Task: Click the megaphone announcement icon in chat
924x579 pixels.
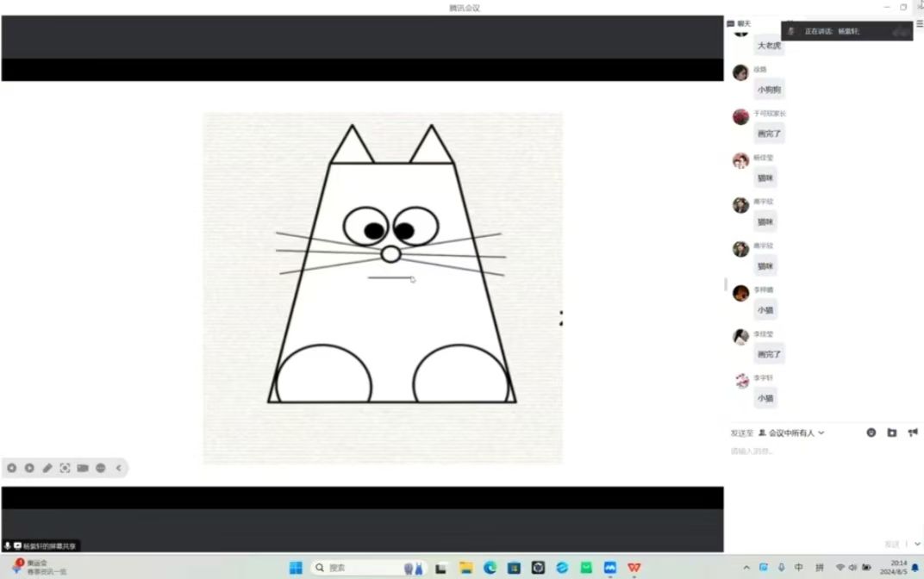Action: [x=912, y=433]
